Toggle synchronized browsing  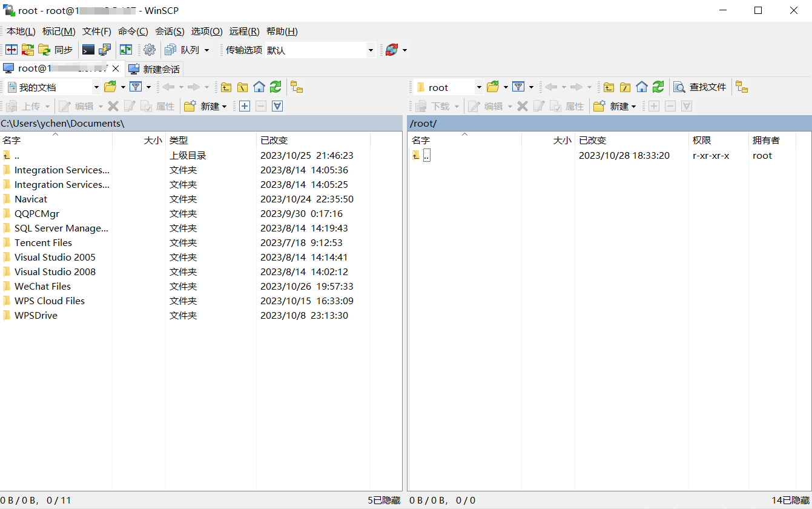(x=126, y=50)
